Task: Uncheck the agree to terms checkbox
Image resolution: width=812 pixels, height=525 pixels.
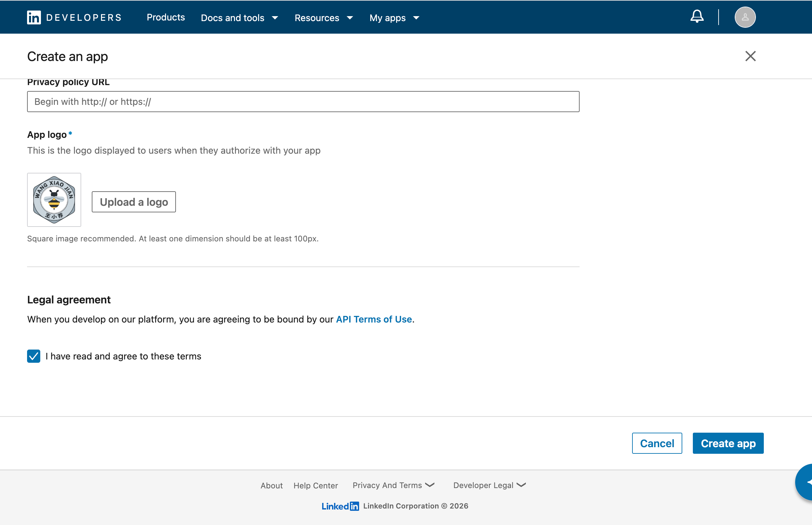Action: tap(33, 356)
